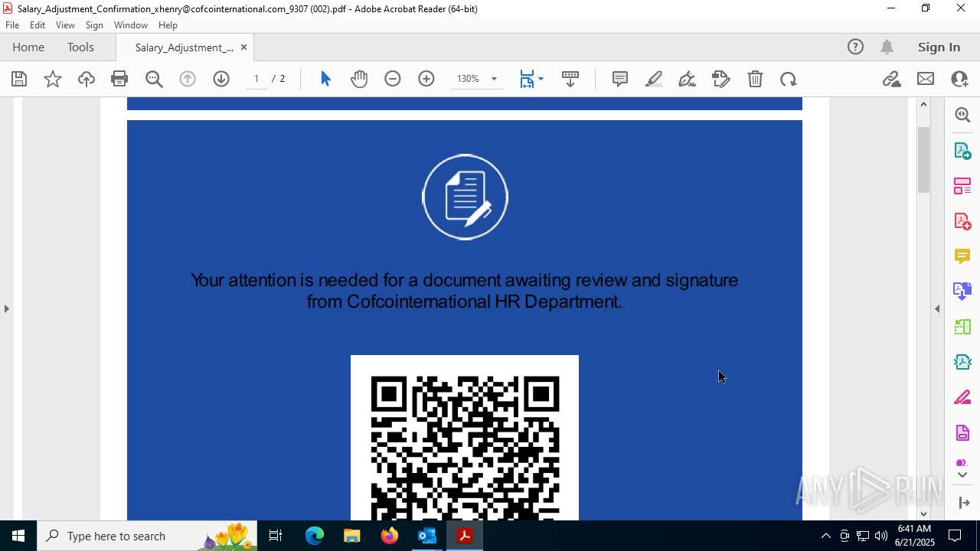Click the Sign In link
This screenshot has height=551, width=980.
[x=939, y=47]
